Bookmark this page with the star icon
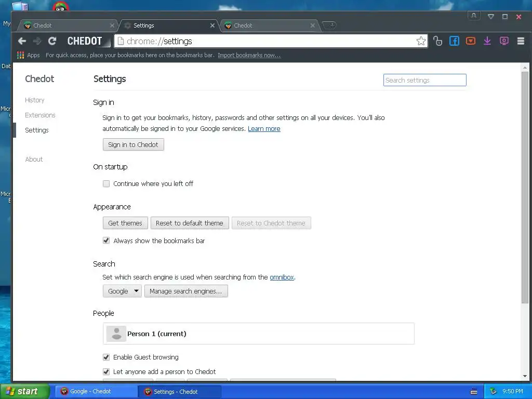 click(x=421, y=41)
